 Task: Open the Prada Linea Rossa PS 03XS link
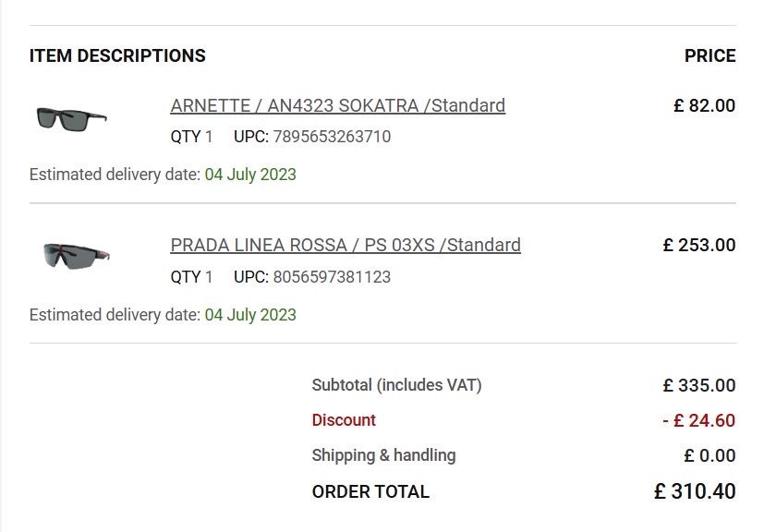tap(346, 245)
